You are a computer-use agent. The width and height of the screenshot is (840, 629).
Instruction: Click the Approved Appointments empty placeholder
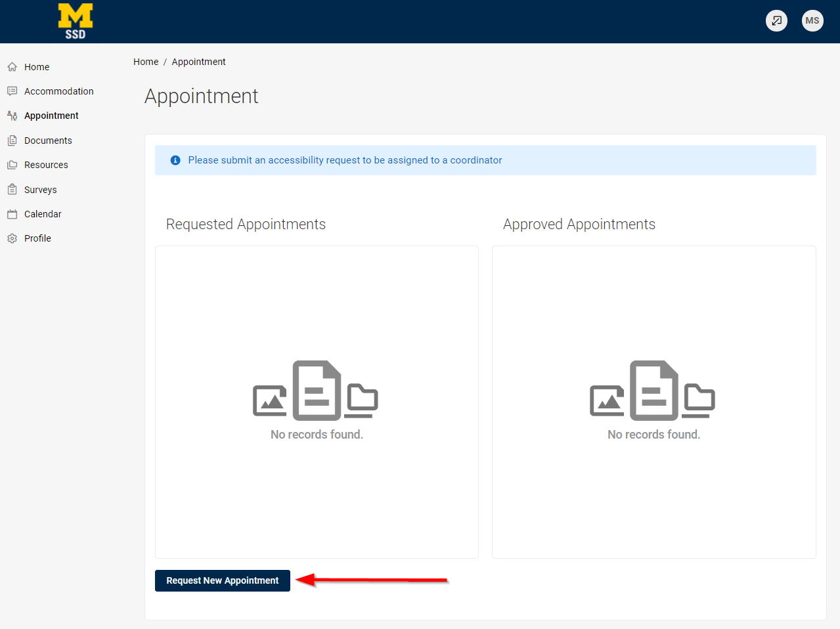coord(653,402)
